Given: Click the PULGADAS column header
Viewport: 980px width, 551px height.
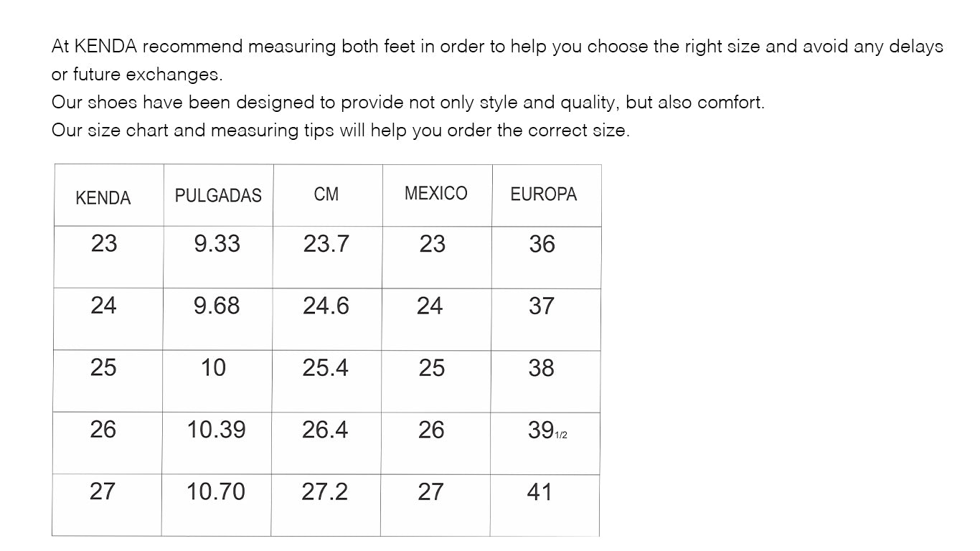Looking at the screenshot, I should click(218, 196).
